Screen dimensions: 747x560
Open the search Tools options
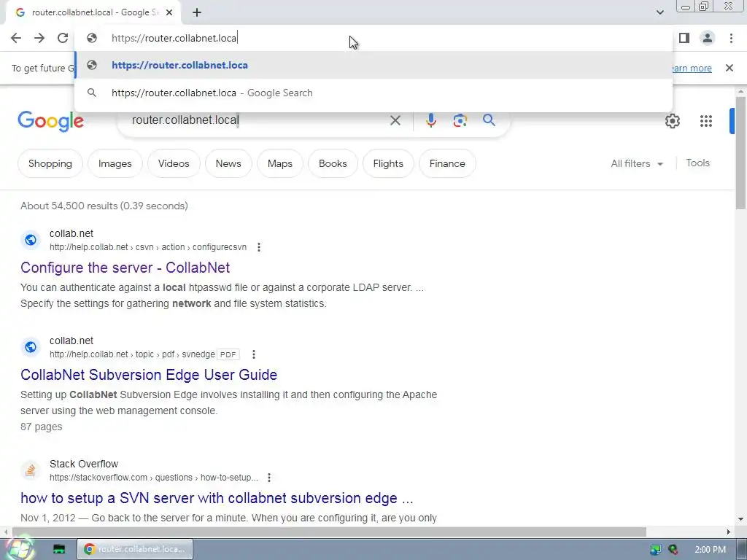click(697, 163)
